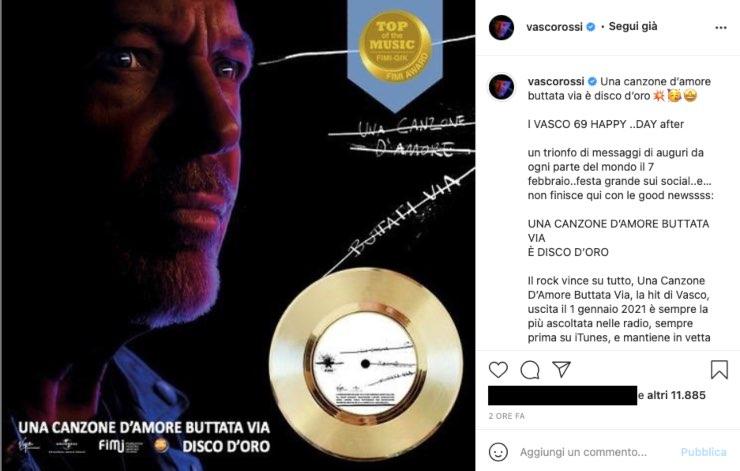Open comments via speech bubble icon
The width and height of the screenshot is (740, 471).
click(x=530, y=370)
